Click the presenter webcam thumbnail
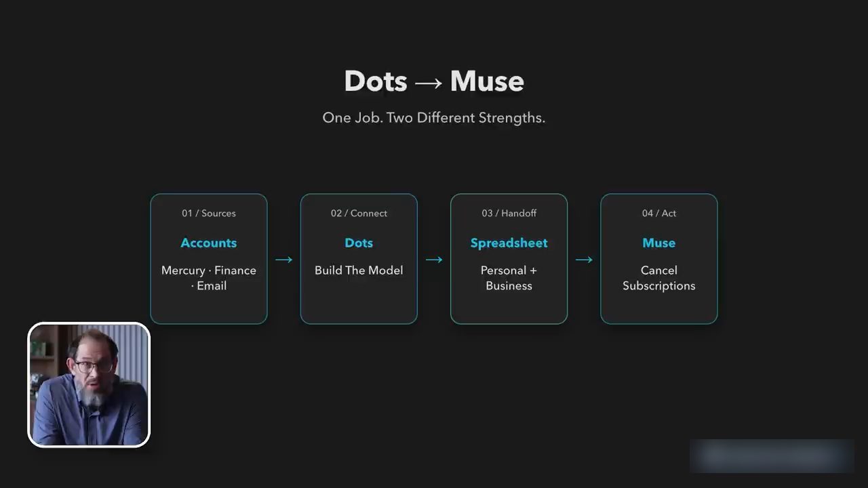Image resolution: width=868 pixels, height=488 pixels. pyautogui.click(x=89, y=385)
